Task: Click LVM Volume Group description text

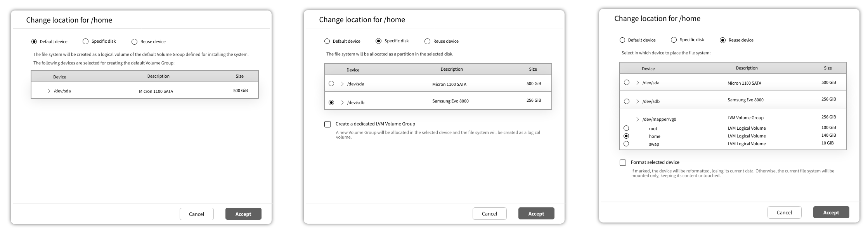Action: pos(745,118)
